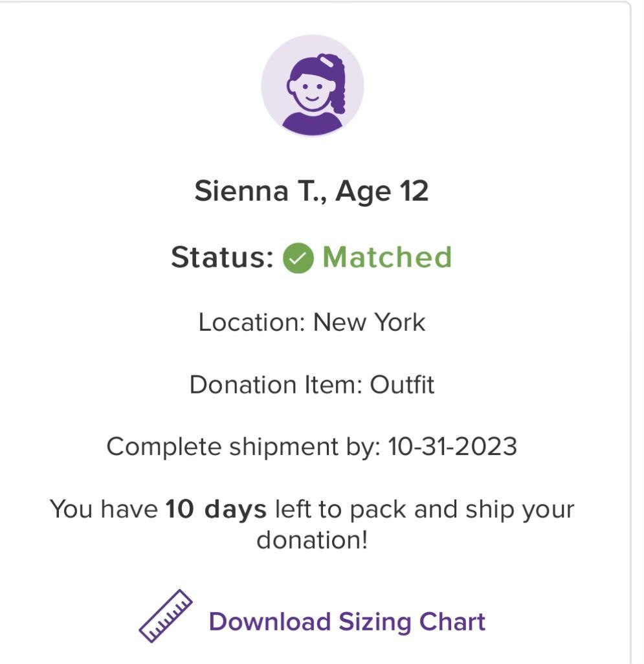Click the Complete shipment by label

coord(243,447)
